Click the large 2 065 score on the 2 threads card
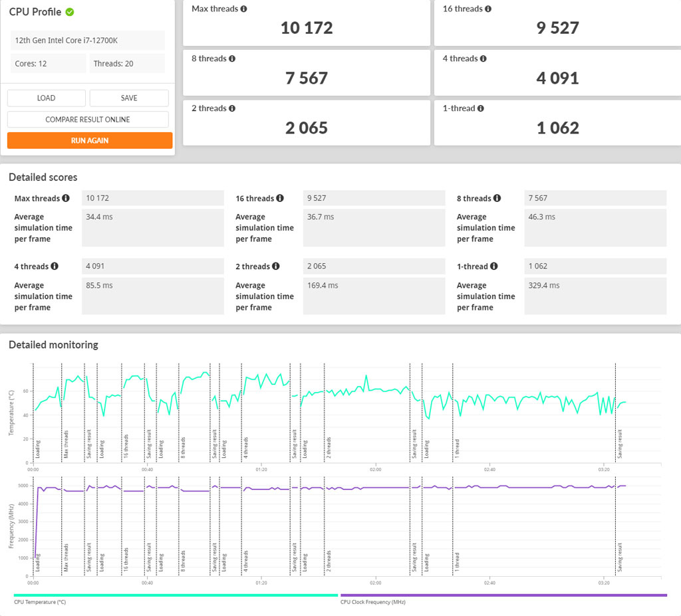This screenshot has width=681, height=616. tap(307, 128)
